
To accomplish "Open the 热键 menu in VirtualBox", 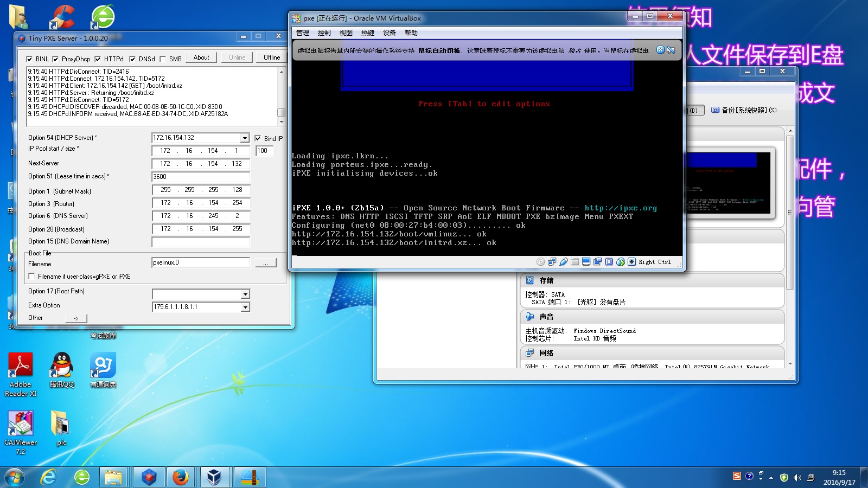I will coord(368,33).
